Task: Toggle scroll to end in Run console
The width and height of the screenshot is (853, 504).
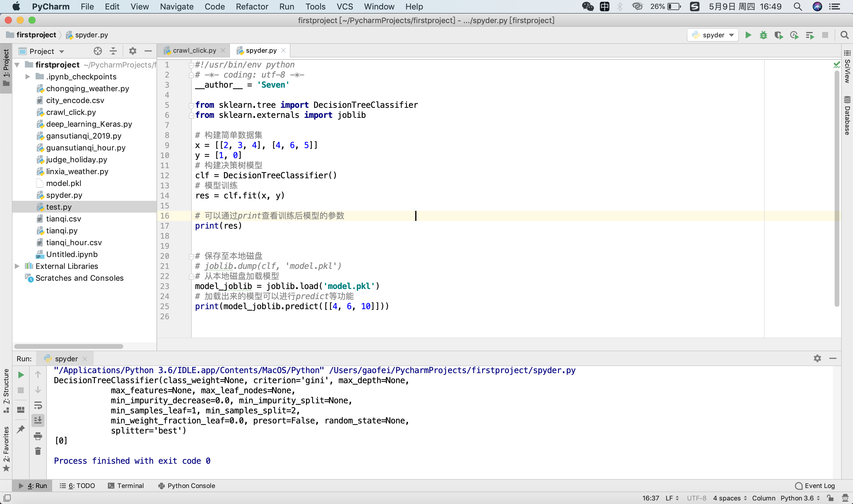Action: 38,420
